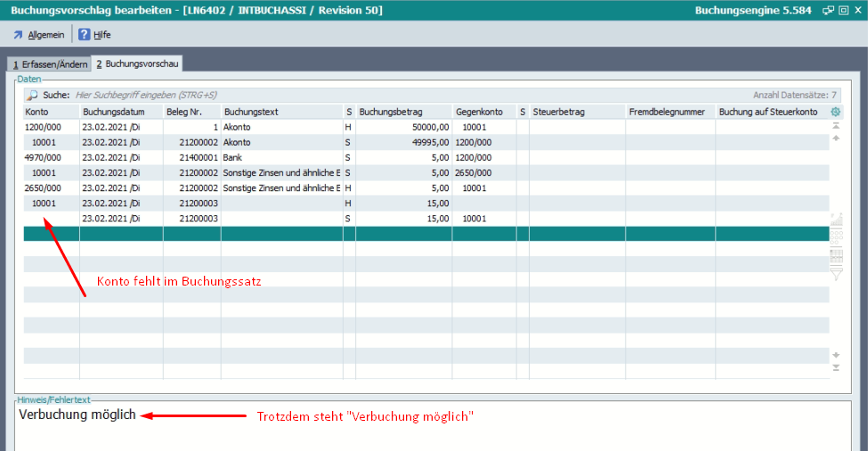Screen dimensions: 868x451
Task: Sort by Buchungsbetrag column header
Action: pyautogui.click(x=402, y=112)
